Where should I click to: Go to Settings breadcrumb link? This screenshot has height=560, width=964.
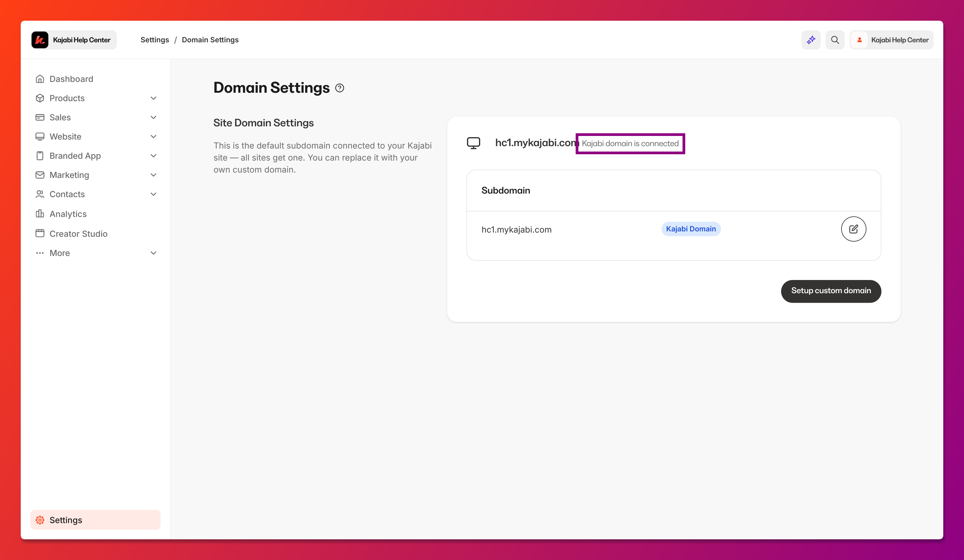(155, 40)
